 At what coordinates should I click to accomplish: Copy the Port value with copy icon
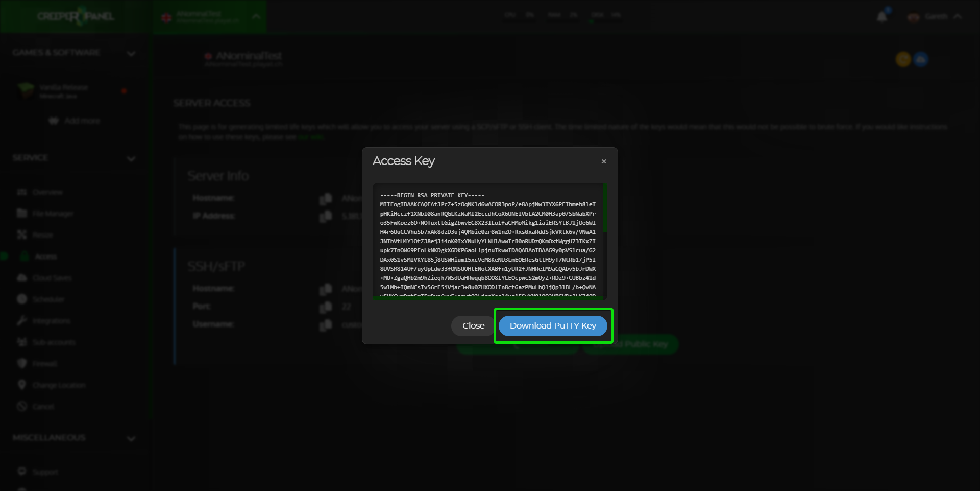[x=326, y=307]
